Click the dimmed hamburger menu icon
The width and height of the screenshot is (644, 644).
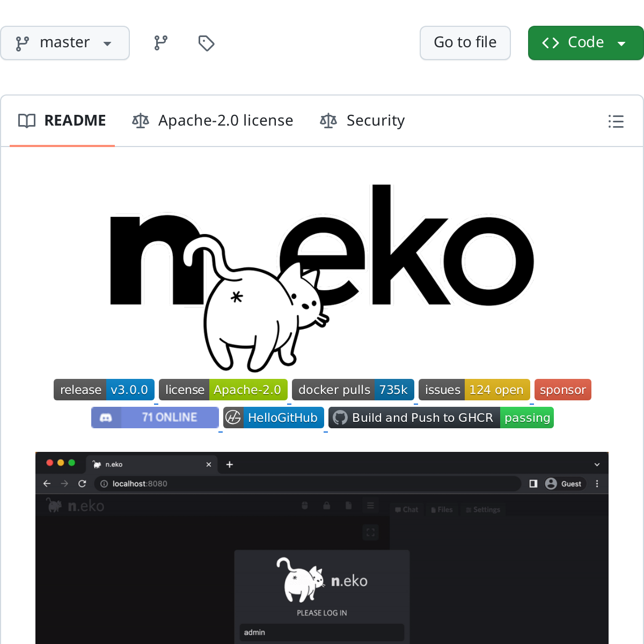(370, 506)
